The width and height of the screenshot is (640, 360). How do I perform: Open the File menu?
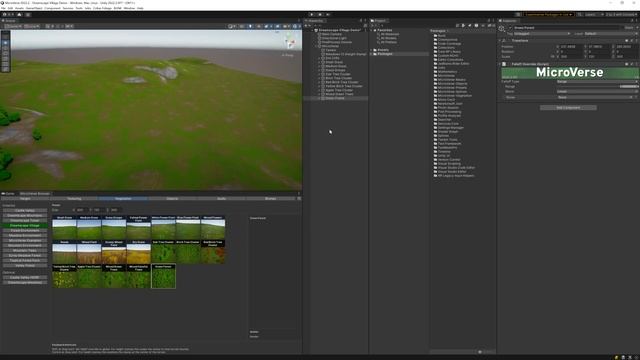pyautogui.click(x=4, y=8)
